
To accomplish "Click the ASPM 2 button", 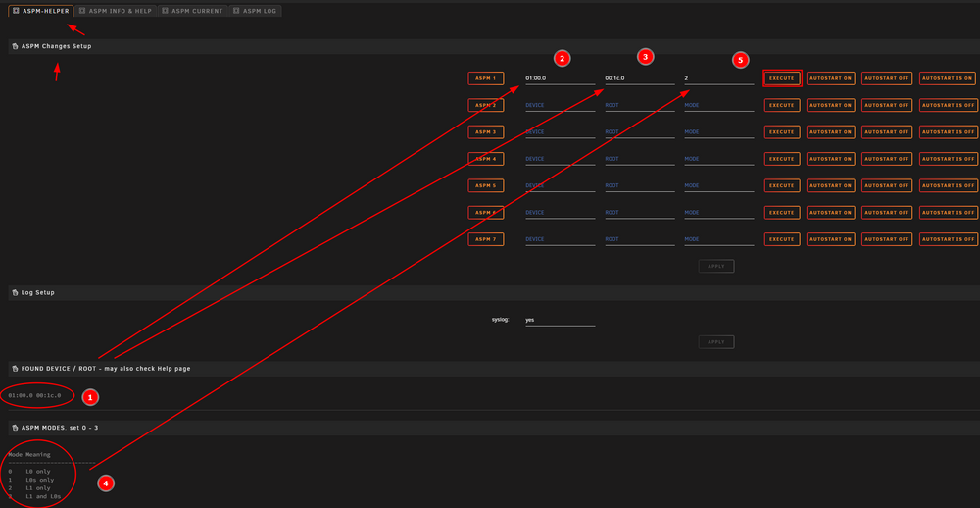I will click(486, 105).
